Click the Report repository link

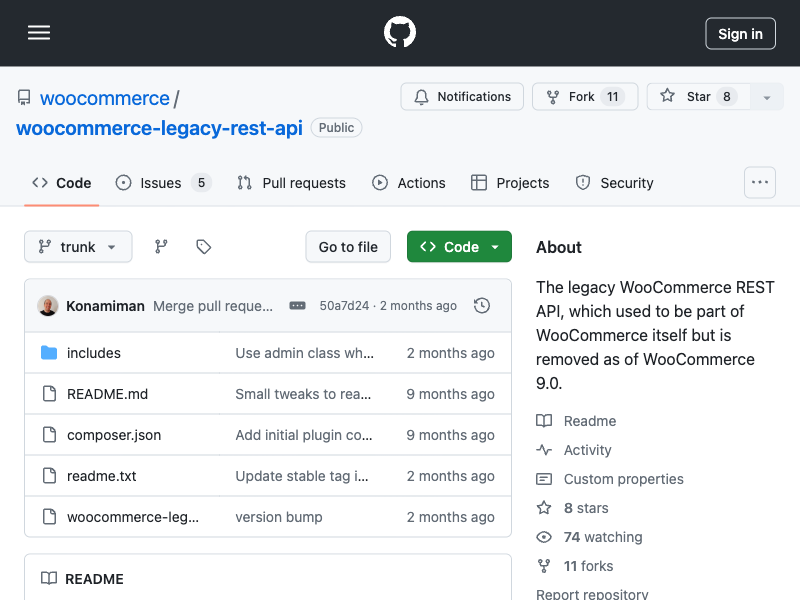coord(592,594)
